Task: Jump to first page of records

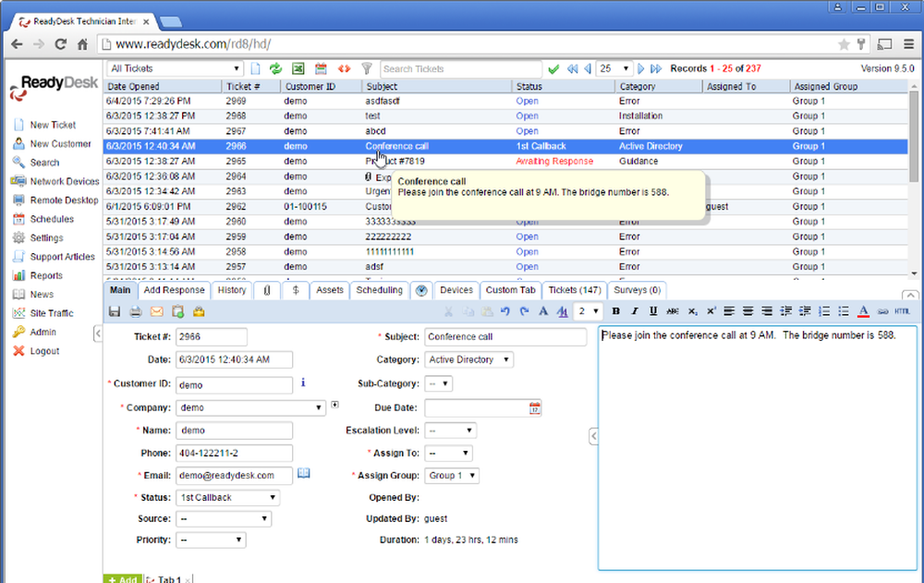Action: click(572, 69)
